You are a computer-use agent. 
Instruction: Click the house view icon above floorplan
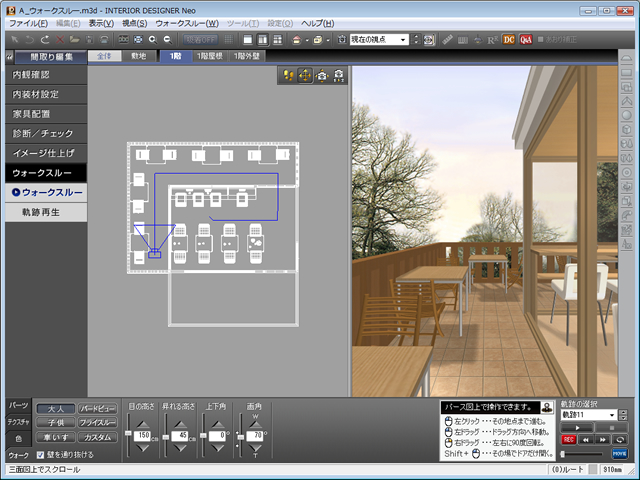tap(322, 75)
